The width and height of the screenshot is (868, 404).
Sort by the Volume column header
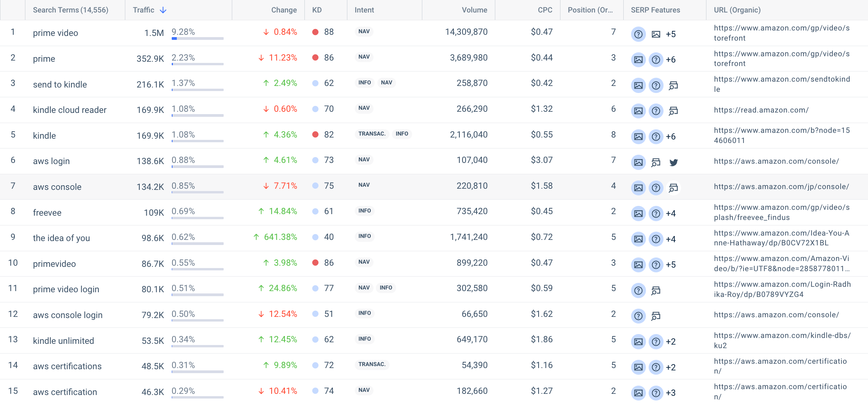(474, 10)
